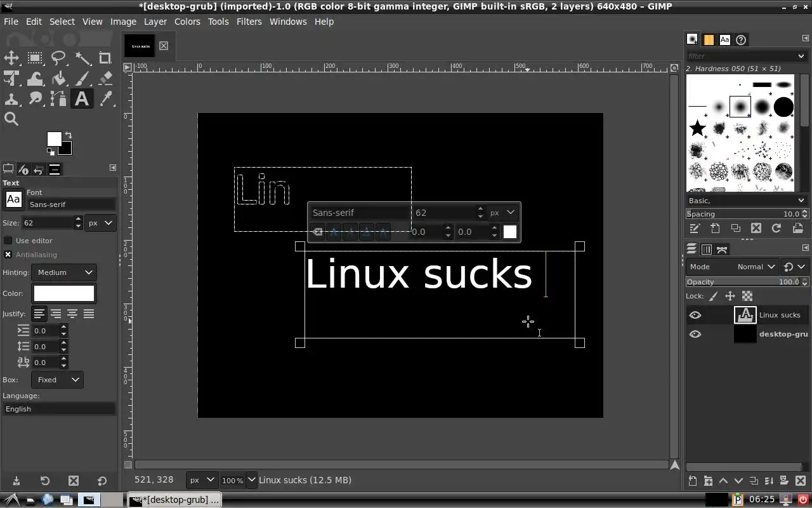The height and width of the screenshot is (508, 812).
Task: Switch to the Channels tab
Action: [x=706, y=249]
